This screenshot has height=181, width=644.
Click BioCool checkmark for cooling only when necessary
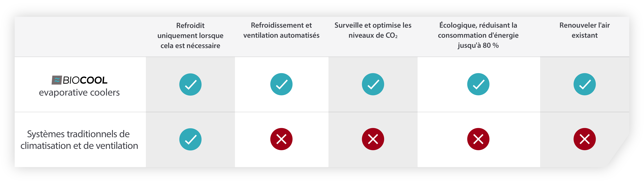click(190, 84)
